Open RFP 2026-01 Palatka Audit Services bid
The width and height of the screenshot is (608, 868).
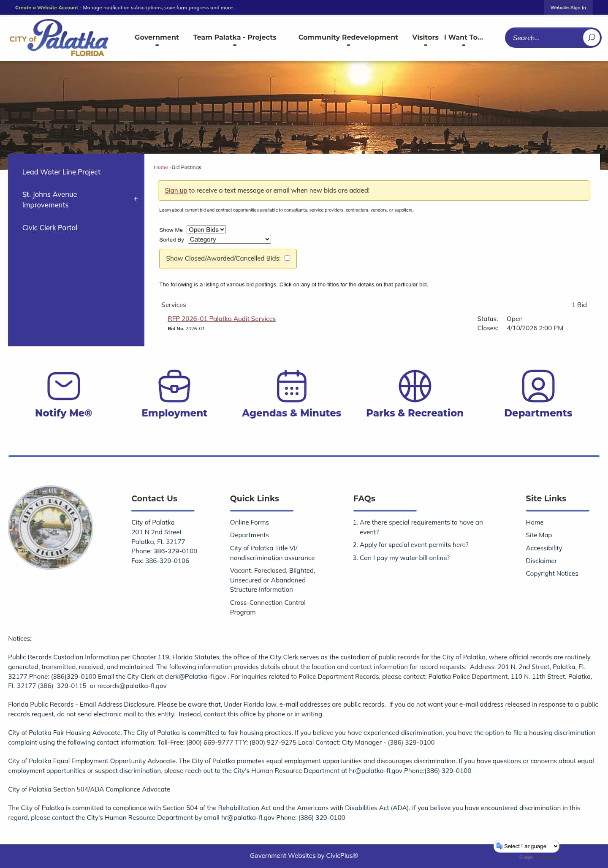coord(222,318)
